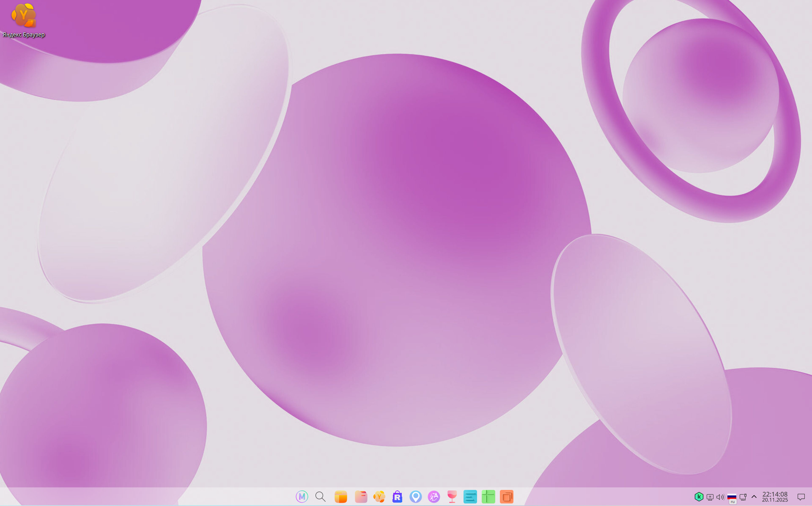812x506 pixels.
Task: Open the Яндекс Браузер desktop shortcut
Action: (23, 17)
